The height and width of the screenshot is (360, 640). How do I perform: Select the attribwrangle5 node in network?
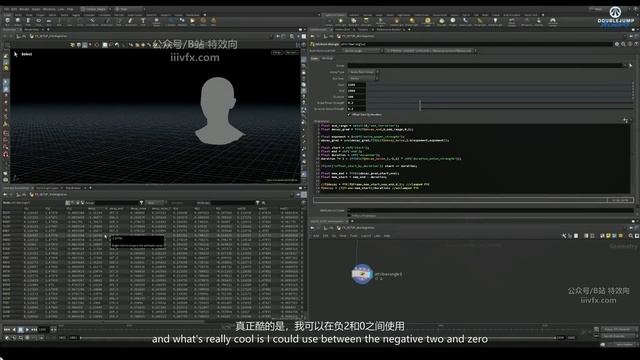point(362,274)
